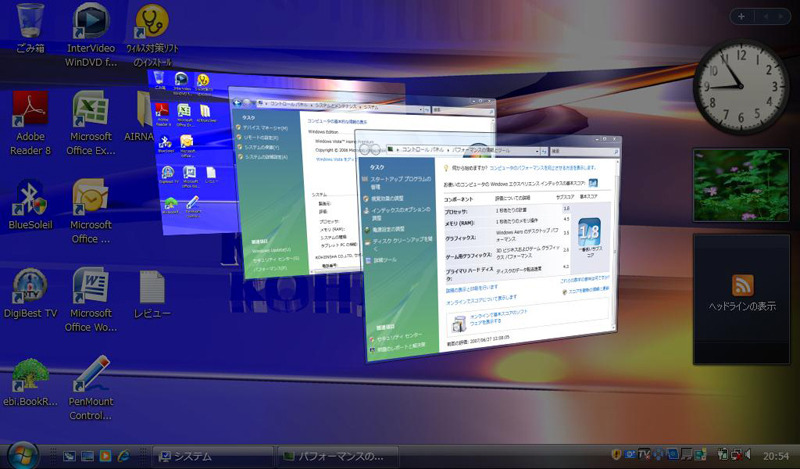The width and height of the screenshot is (800, 469).
Task: Click the System window back arrow button
Action: point(237,103)
